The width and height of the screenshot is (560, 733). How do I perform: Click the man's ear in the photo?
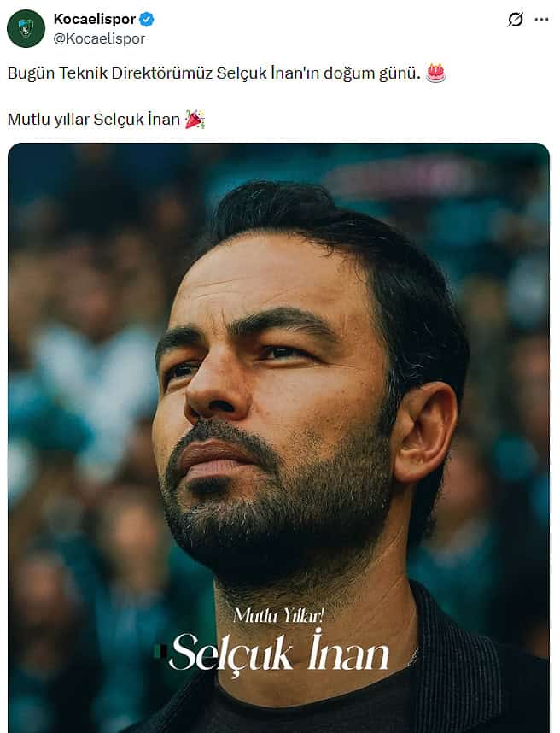424,431
